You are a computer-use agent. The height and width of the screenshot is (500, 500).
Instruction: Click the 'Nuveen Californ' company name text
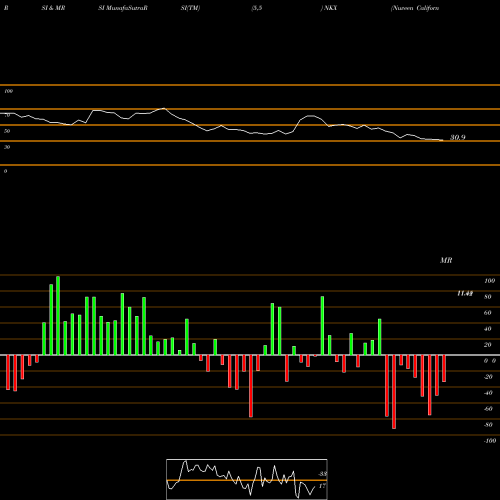[x=415, y=8]
